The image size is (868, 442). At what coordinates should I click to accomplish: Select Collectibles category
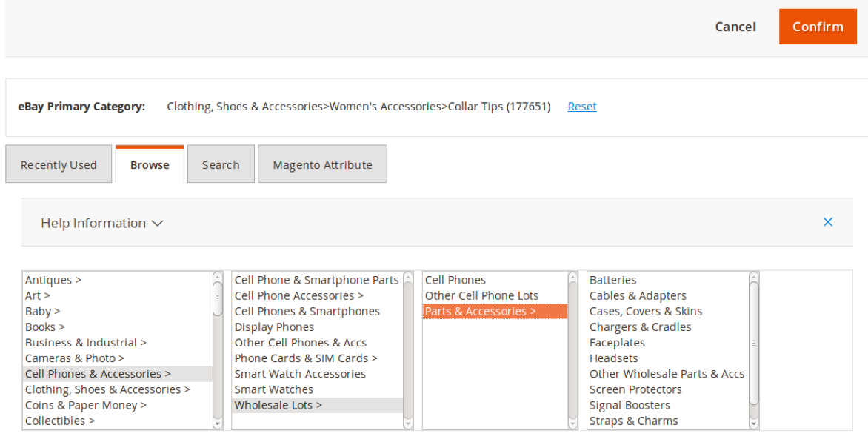(x=117, y=421)
